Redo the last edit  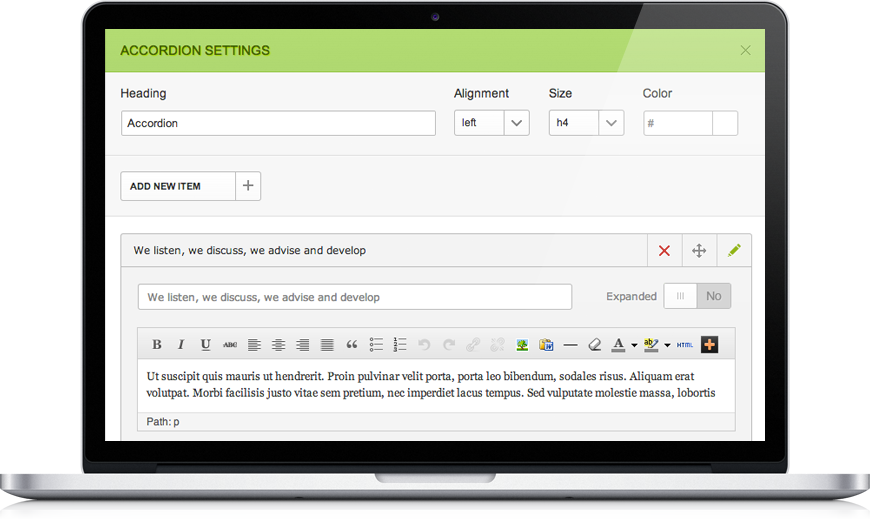pos(449,345)
